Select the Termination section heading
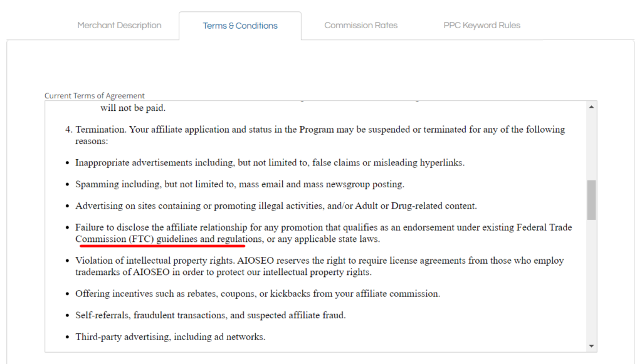The height and width of the screenshot is (364, 642). point(313,129)
